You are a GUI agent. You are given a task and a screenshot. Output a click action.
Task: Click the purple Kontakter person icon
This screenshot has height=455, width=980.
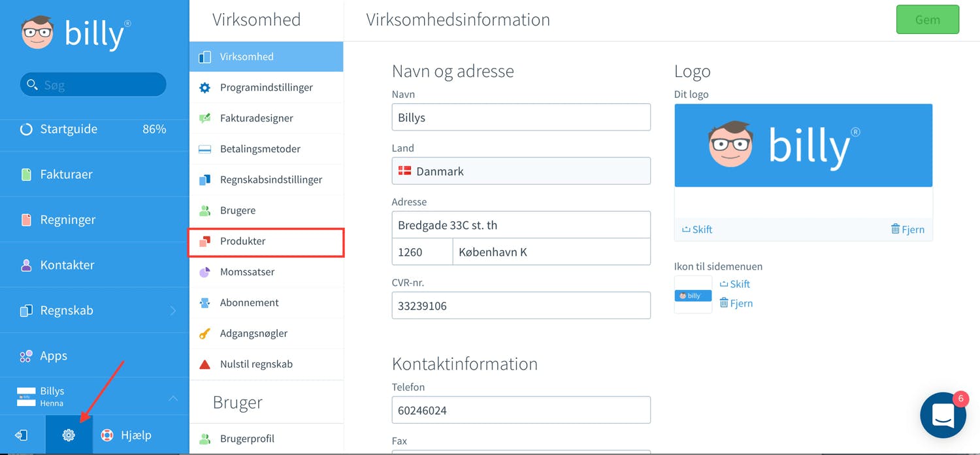(26, 265)
